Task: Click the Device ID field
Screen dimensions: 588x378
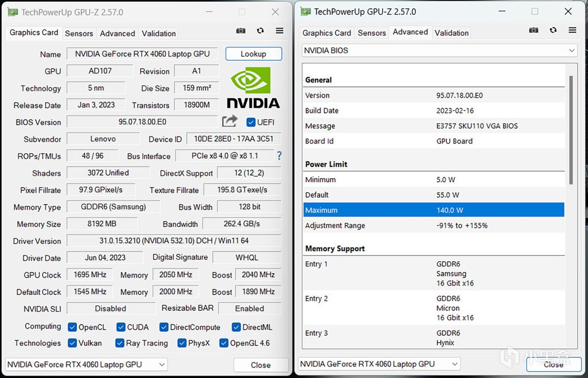Action: 233,139
